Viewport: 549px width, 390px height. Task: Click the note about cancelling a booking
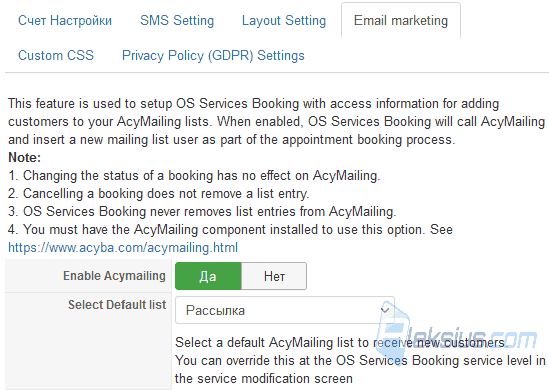click(159, 194)
